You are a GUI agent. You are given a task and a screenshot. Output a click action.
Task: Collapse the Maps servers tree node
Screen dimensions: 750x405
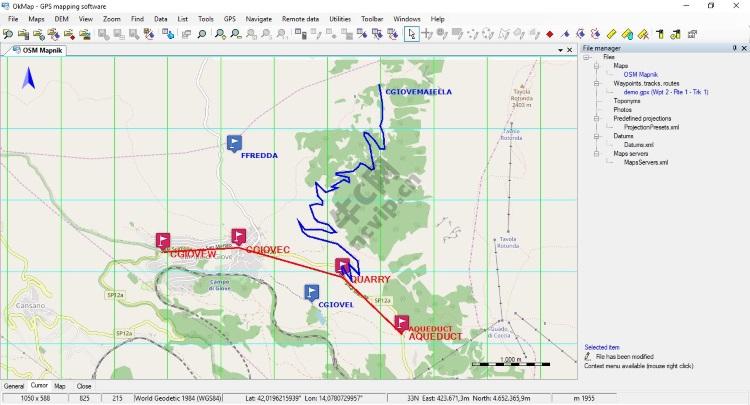click(596, 154)
